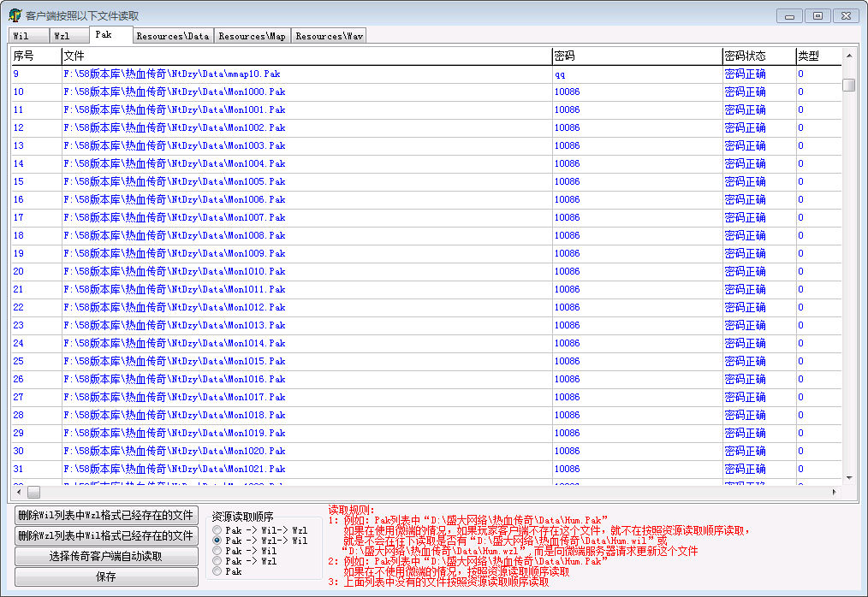Viewport: 868px width, 597px height.
Task: Click the 保存 button
Action: pyautogui.click(x=106, y=576)
